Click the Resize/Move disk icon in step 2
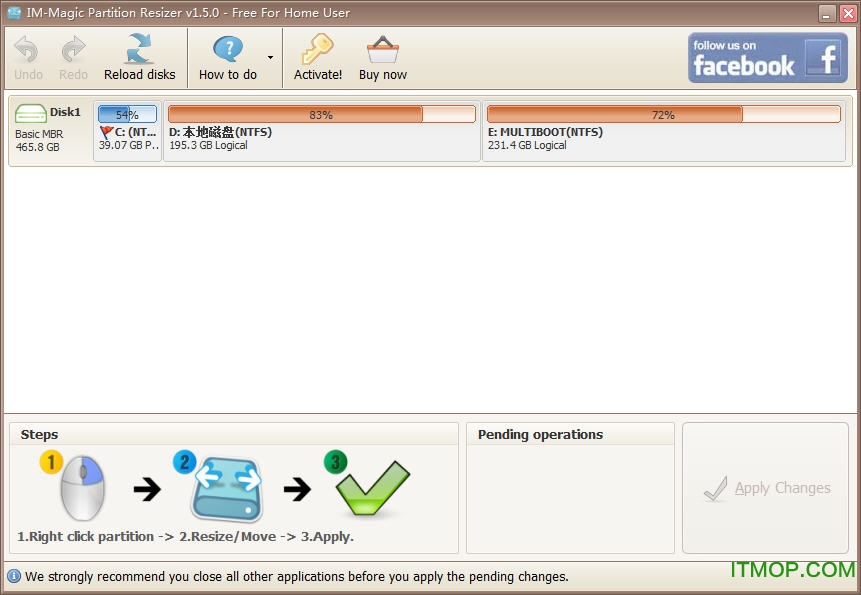 click(x=226, y=487)
